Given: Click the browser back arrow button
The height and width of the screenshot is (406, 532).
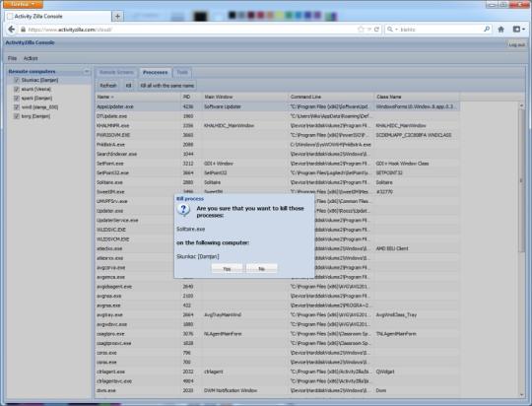Looking at the screenshot, I should click(11, 30).
